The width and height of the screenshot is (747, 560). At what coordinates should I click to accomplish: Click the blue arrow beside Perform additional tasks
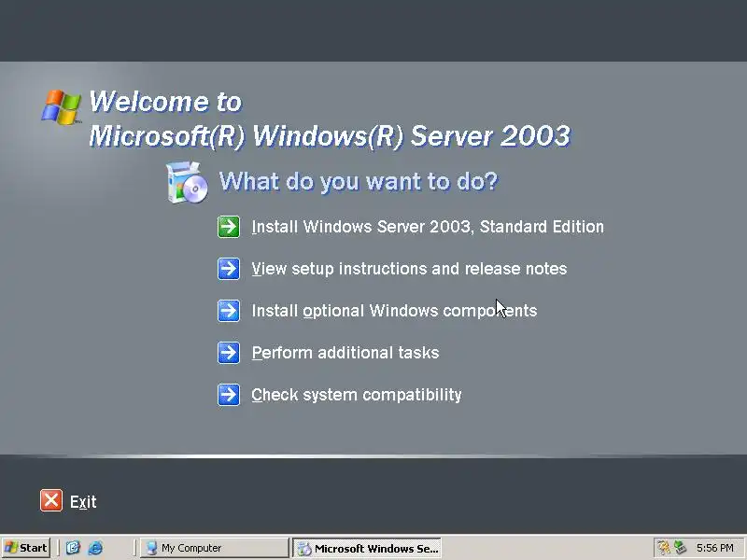pyautogui.click(x=229, y=353)
